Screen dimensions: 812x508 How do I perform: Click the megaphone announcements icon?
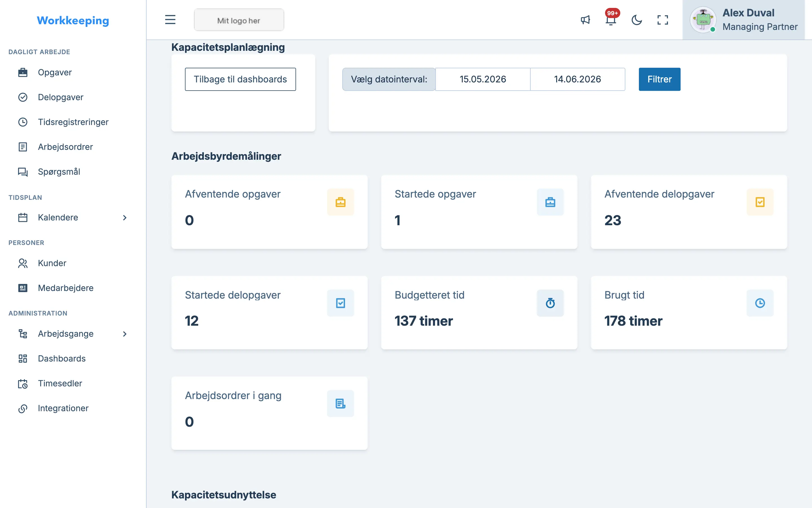click(x=585, y=20)
